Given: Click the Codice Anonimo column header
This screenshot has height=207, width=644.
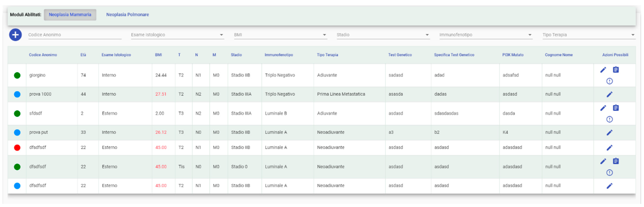Looking at the screenshot, I should [x=43, y=55].
